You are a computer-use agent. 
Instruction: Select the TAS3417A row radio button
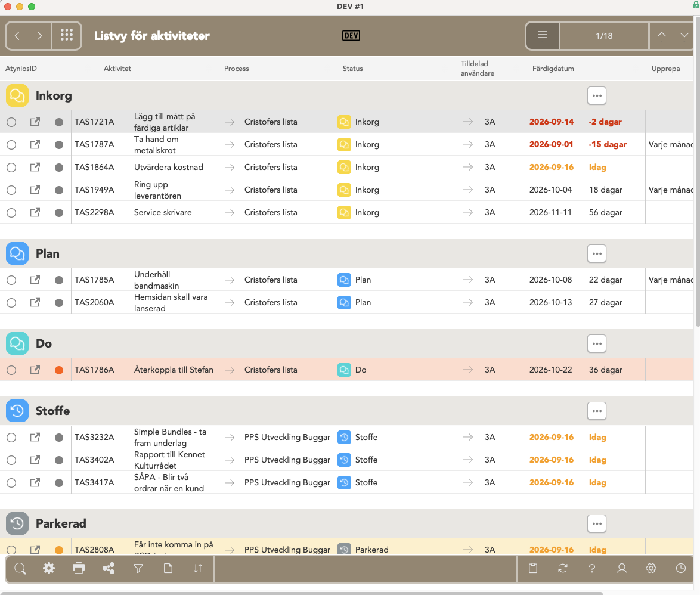coord(11,483)
